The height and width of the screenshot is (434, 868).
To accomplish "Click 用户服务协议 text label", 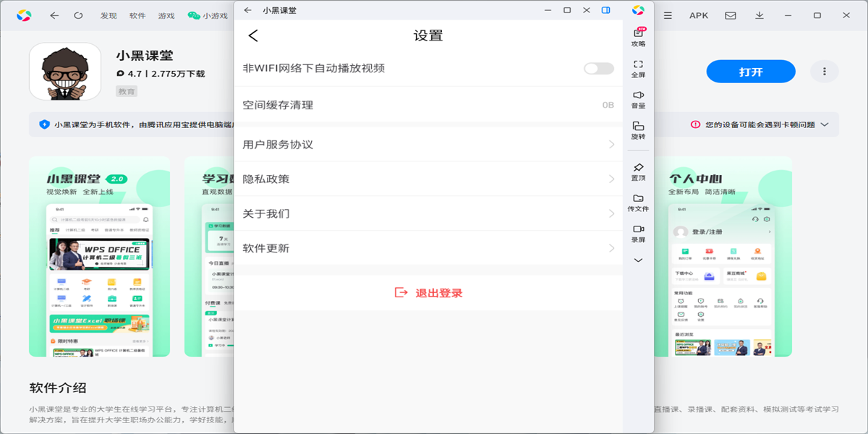I will (x=278, y=145).
